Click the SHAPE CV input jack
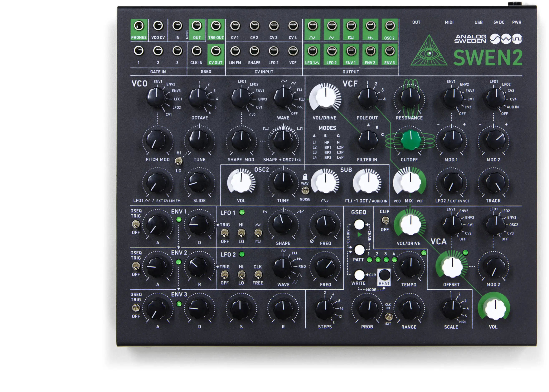The height and width of the screenshot is (392, 549). click(254, 51)
